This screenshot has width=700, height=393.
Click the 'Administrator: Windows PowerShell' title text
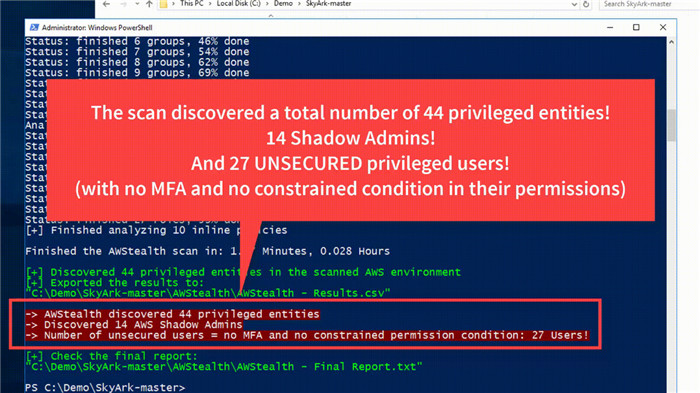click(97, 27)
